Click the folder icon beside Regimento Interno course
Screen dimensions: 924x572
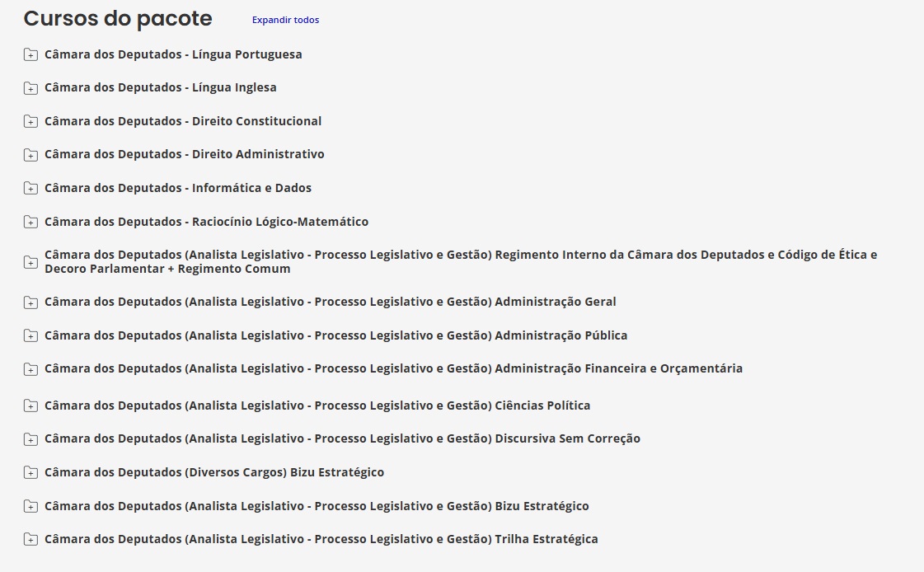click(30, 262)
